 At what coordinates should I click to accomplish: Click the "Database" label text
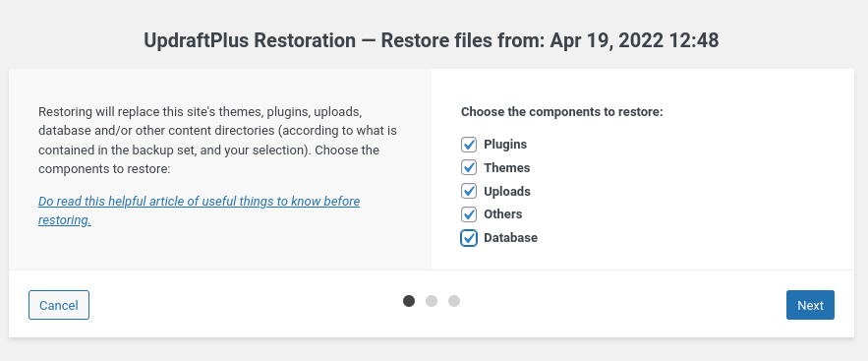510,238
